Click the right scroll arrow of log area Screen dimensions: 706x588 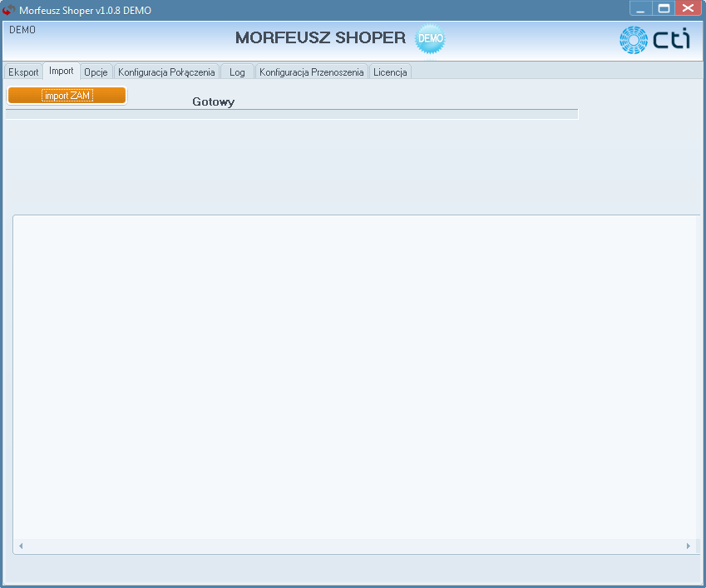[x=688, y=546]
